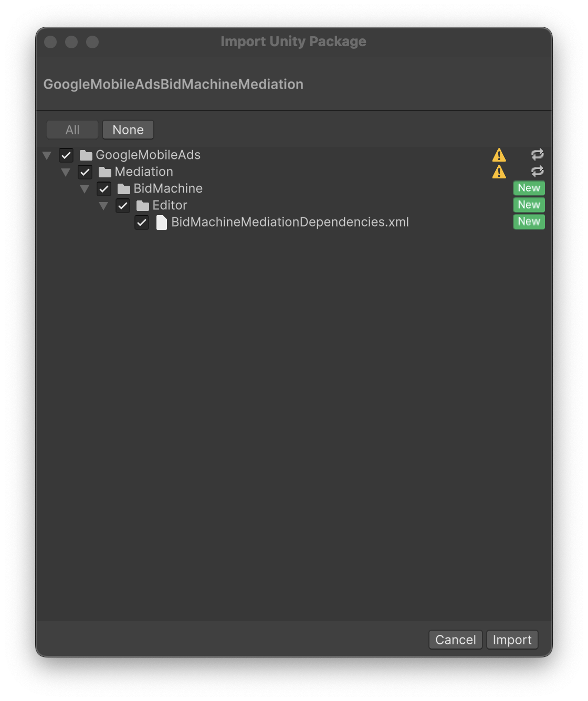Click the All selection button
Image resolution: width=588 pixels, height=701 pixels.
(72, 129)
